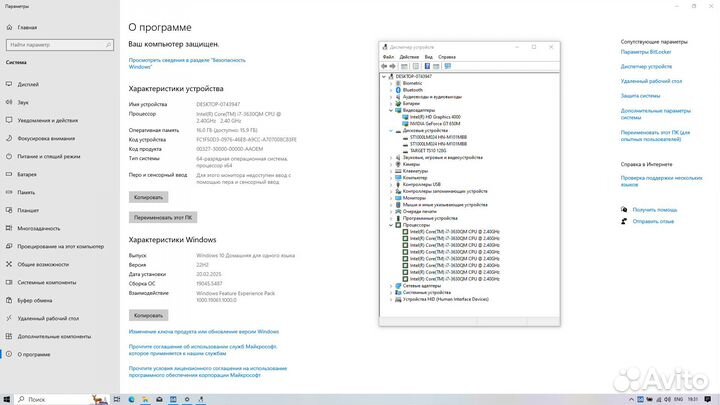Open Действие menu in Device Manager
The width and height of the screenshot is (720, 405).
pyautogui.click(x=409, y=57)
